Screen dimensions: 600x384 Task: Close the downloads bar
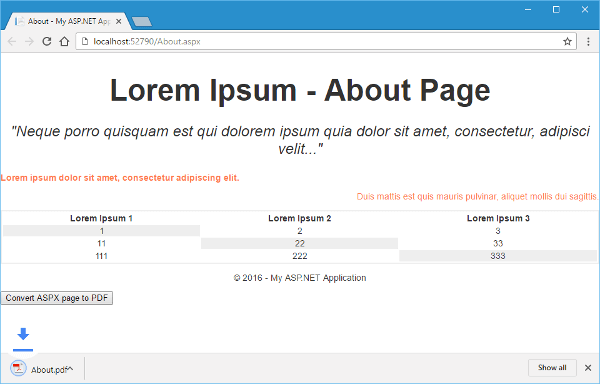pyautogui.click(x=588, y=368)
